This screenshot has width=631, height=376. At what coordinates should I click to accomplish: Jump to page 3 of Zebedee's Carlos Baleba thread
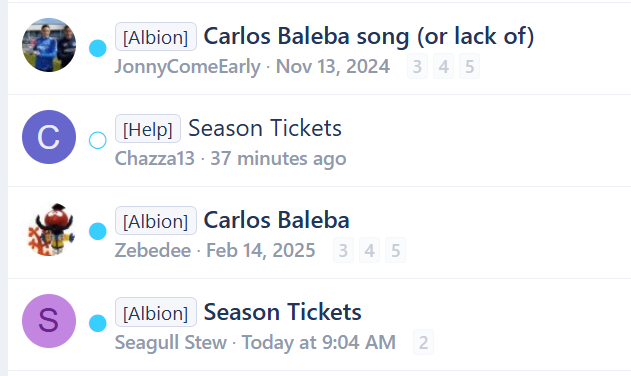pos(343,250)
